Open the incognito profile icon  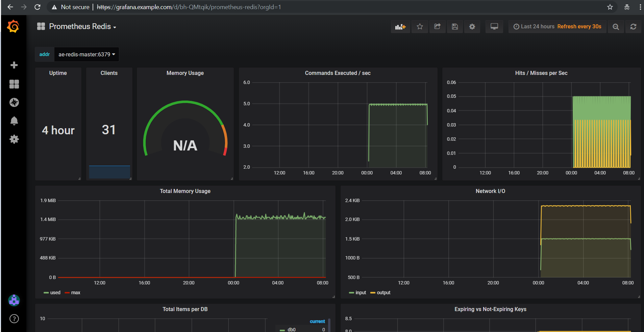click(x=627, y=7)
